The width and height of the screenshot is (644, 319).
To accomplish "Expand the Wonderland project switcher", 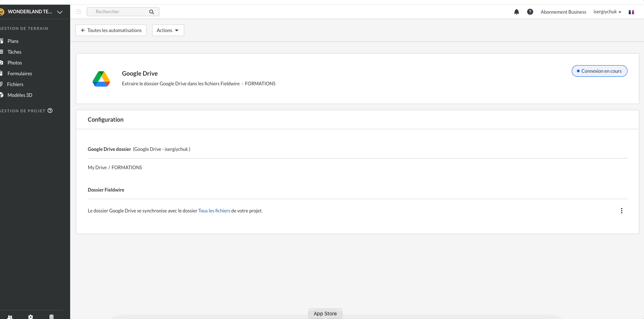I will [x=60, y=12].
